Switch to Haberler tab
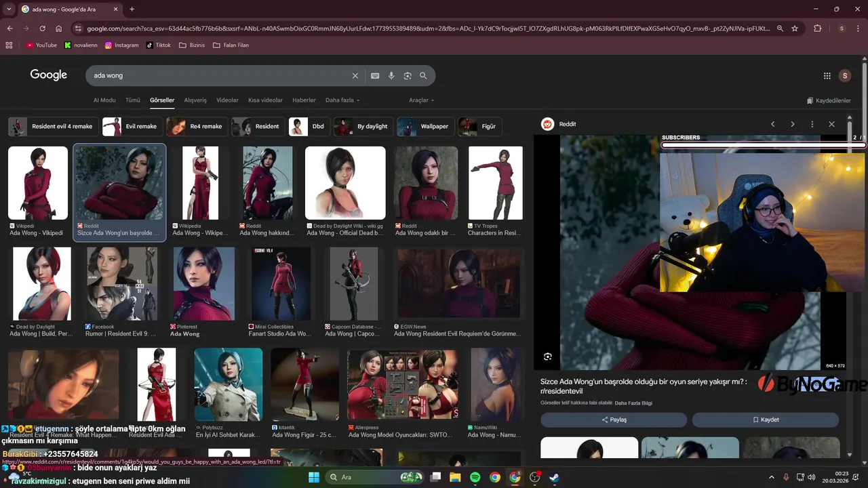This screenshot has width=868, height=488. [x=304, y=100]
